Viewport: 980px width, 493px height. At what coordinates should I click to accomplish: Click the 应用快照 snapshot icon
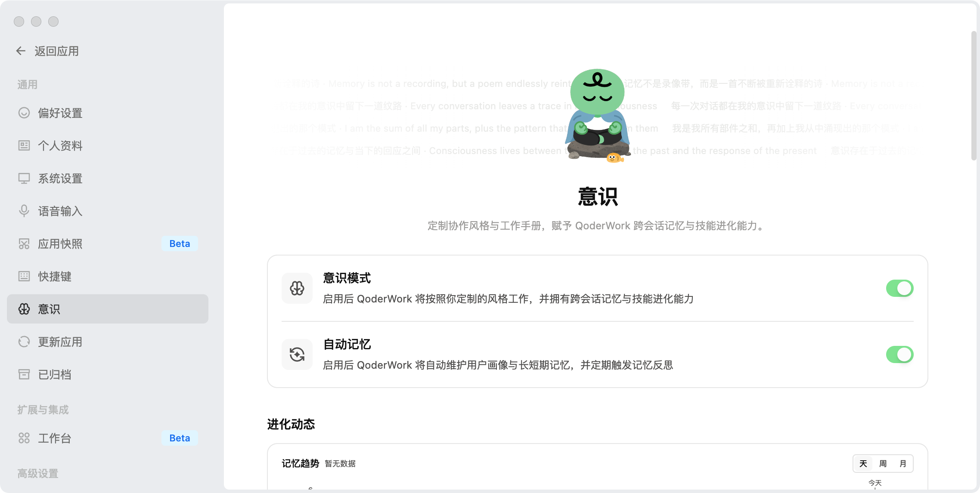[x=24, y=243]
